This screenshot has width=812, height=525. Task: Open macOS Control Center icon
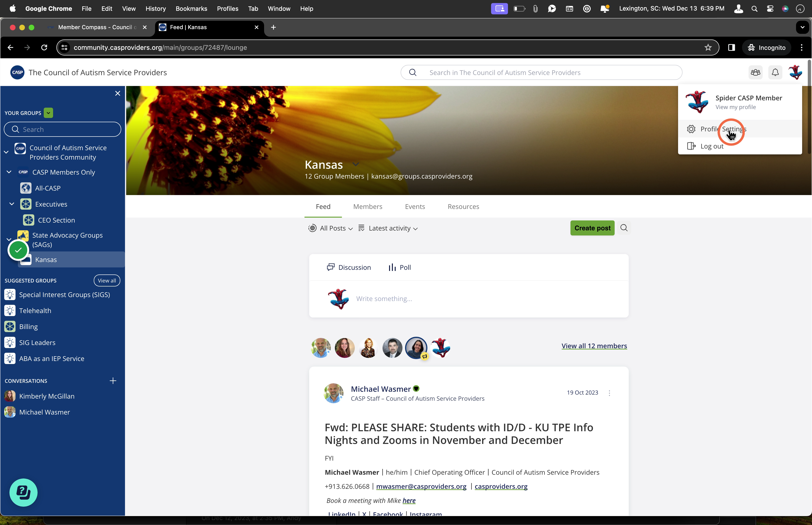(x=770, y=8)
